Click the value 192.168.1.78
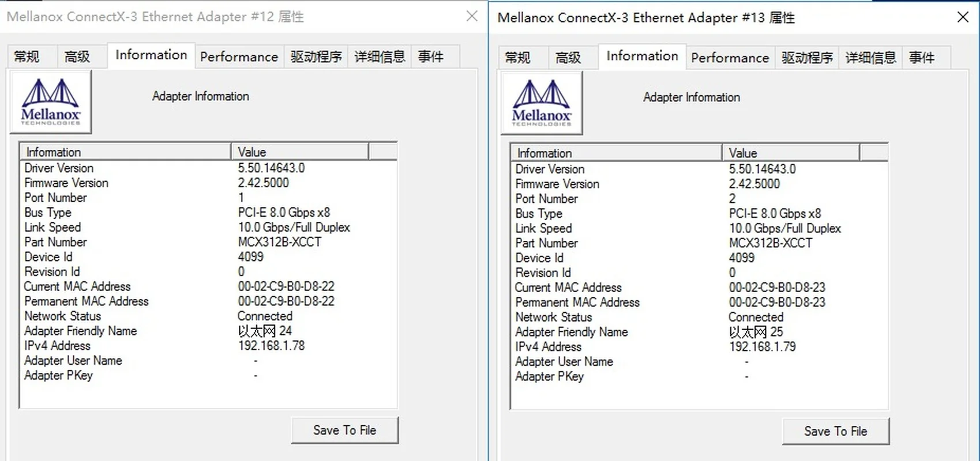Viewport: 980px width, 461px height. [x=271, y=346]
